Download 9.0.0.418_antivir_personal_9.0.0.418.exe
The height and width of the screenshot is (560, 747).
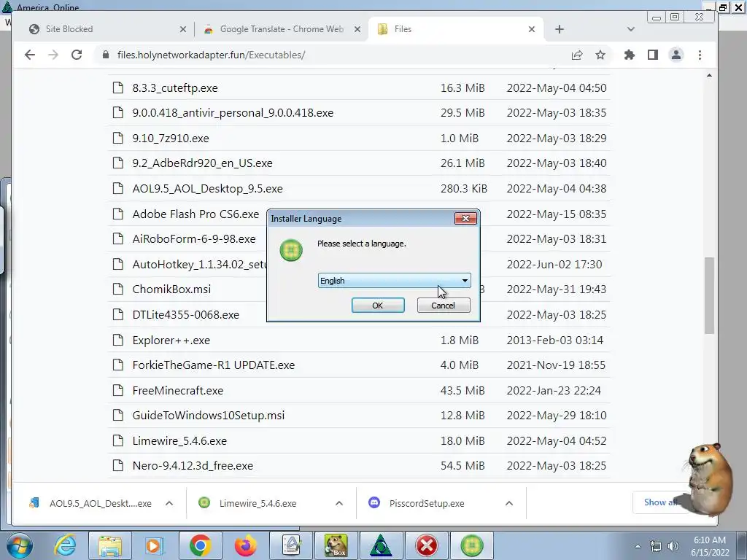point(233,113)
